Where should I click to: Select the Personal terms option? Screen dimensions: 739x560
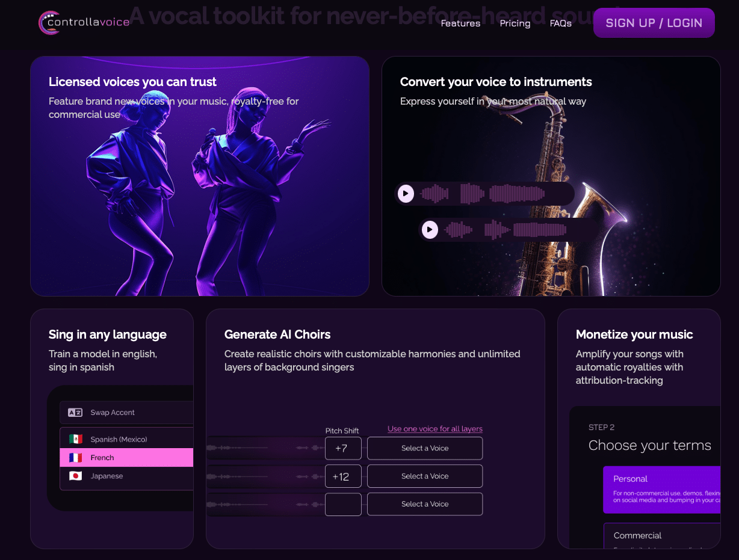(661, 490)
